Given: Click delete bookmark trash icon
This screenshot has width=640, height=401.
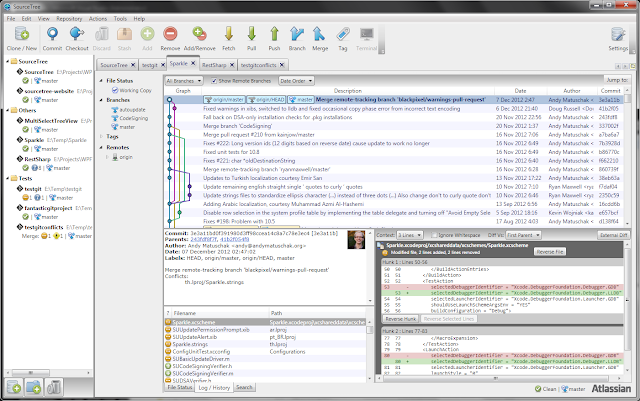Looking at the screenshot, I should [x=53, y=386].
